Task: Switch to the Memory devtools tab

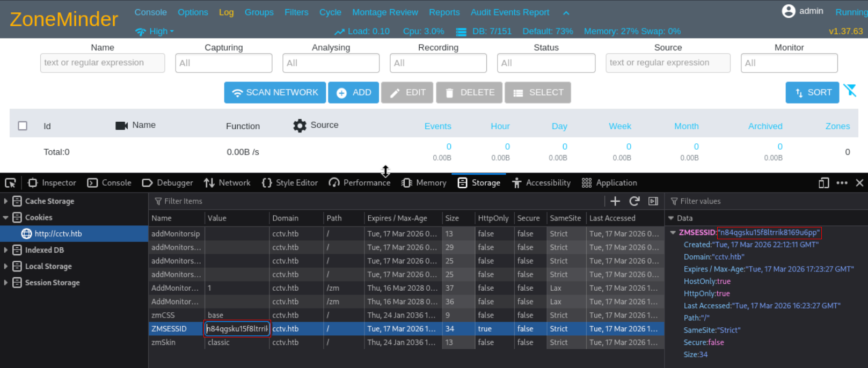Action: click(424, 183)
